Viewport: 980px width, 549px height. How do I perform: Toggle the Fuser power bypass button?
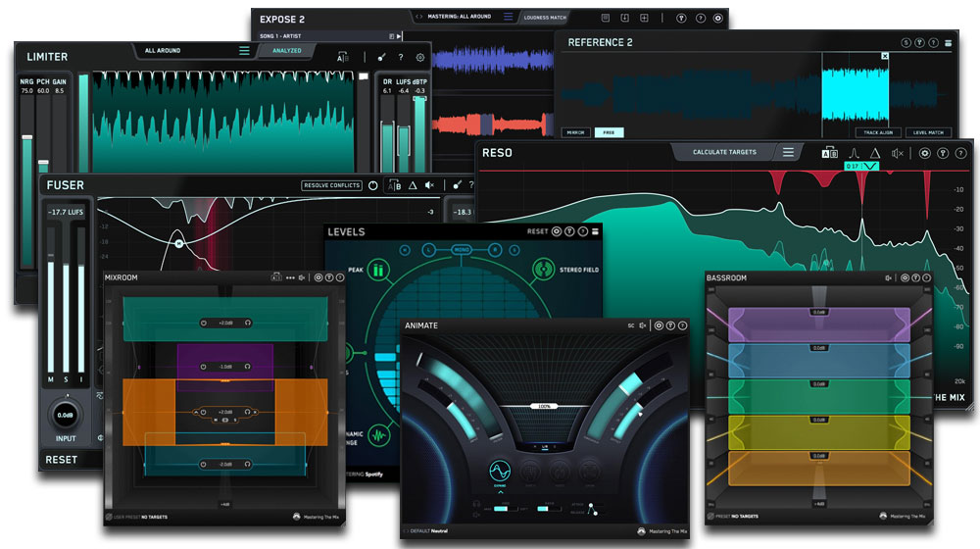373,185
